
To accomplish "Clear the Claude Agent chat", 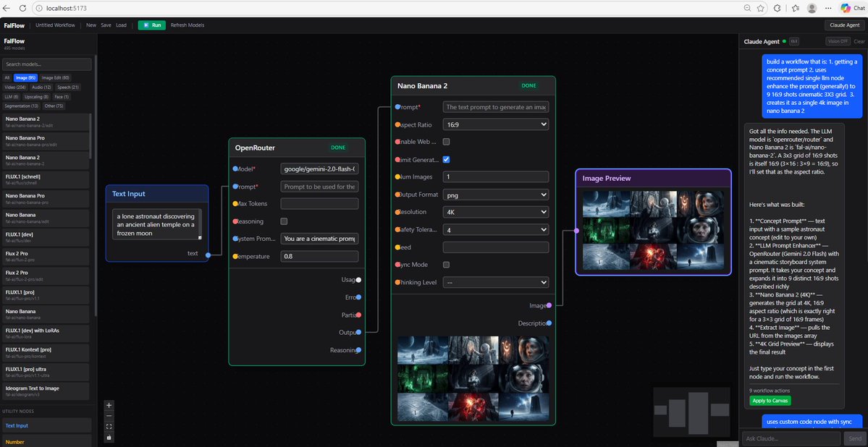I will click(x=859, y=41).
